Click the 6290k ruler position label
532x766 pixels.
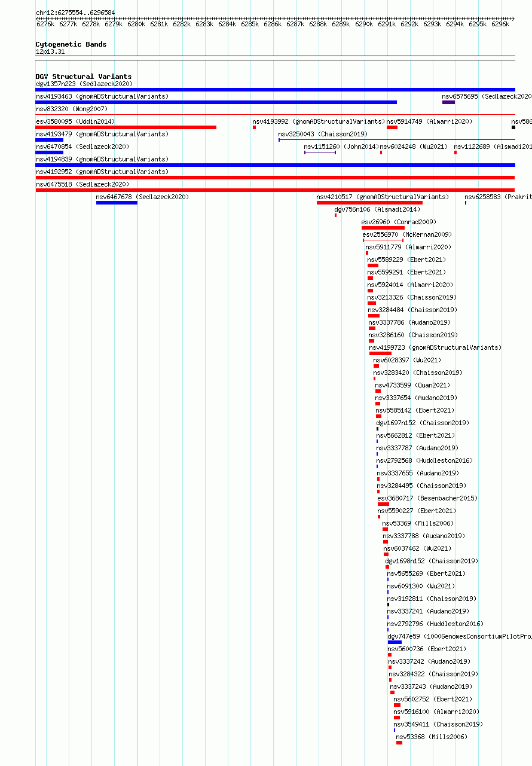pyautogui.click(x=363, y=24)
